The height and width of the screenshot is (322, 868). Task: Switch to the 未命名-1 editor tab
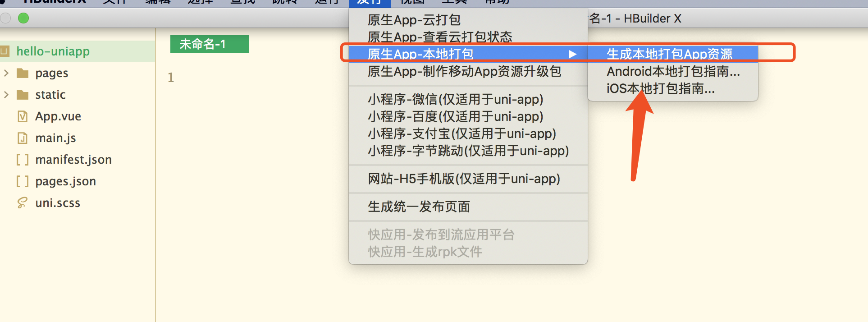(x=210, y=44)
